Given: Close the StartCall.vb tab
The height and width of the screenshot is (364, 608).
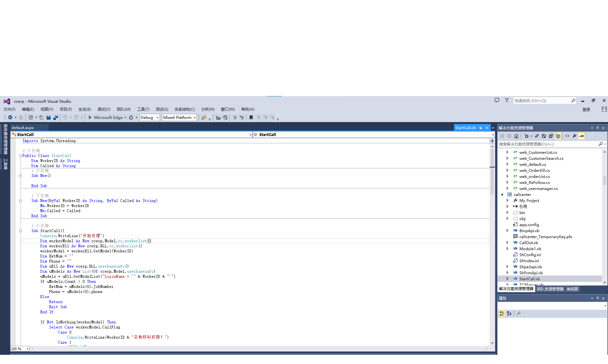Looking at the screenshot, I should [487, 128].
